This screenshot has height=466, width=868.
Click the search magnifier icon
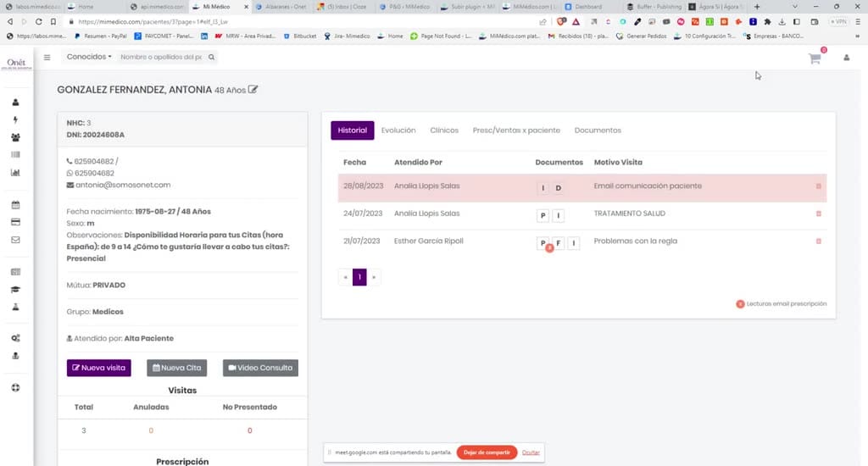coord(211,57)
